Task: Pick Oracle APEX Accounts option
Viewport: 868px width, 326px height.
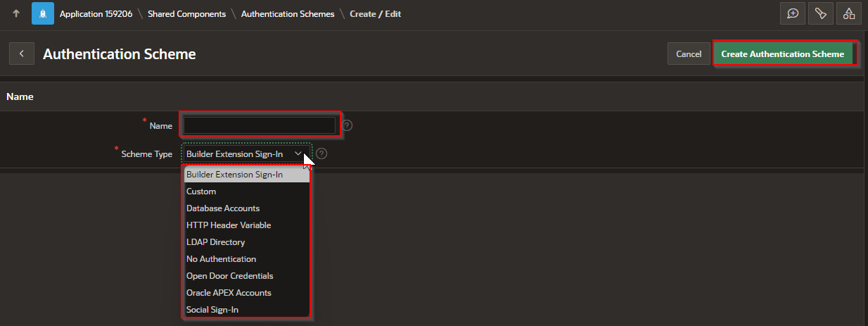Action: tap(246, 293)
